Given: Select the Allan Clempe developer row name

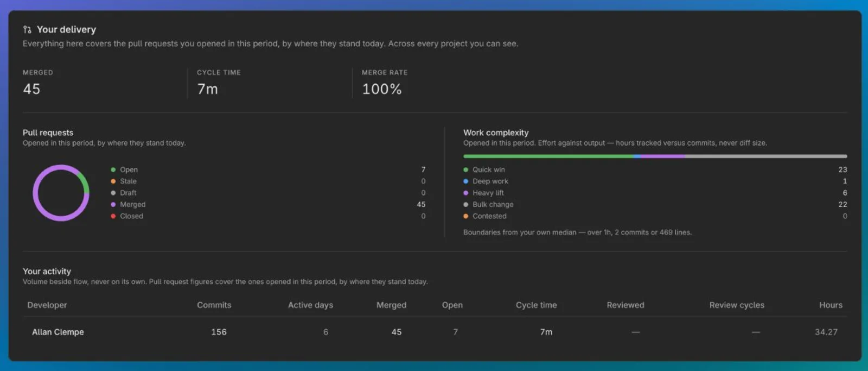Looking at the screenshot, I should coord(58,332).
